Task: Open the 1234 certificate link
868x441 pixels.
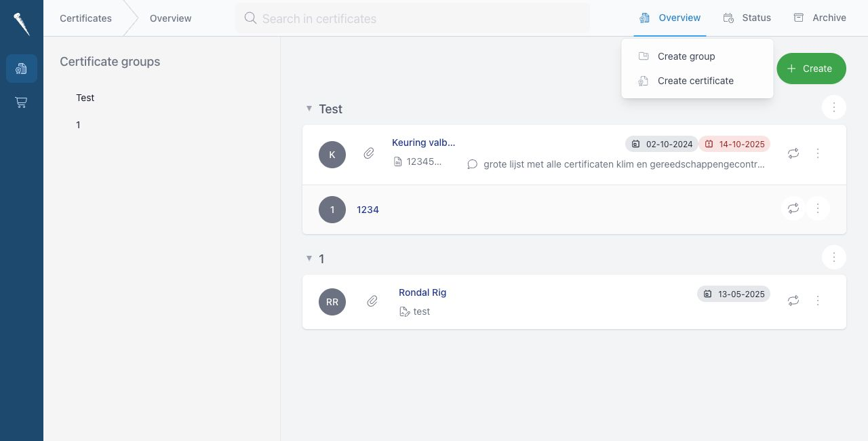Action: pos(368,210)
